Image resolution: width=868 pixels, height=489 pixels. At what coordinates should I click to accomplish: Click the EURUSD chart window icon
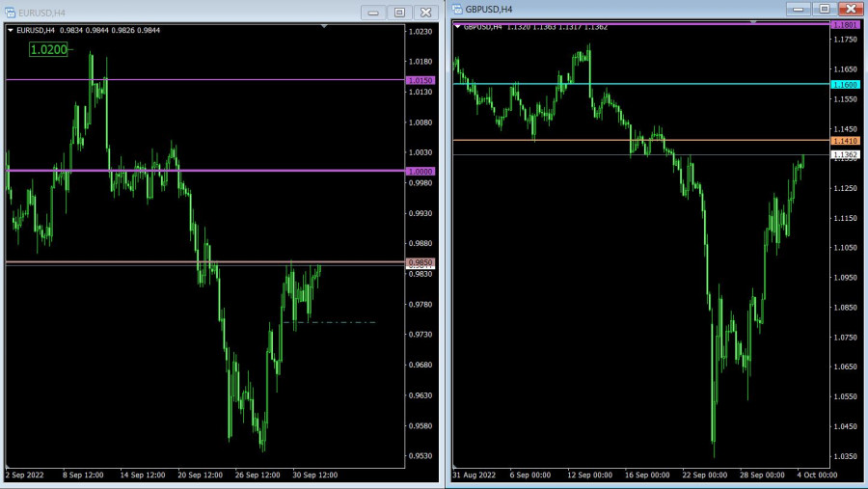tap(11, 13)
